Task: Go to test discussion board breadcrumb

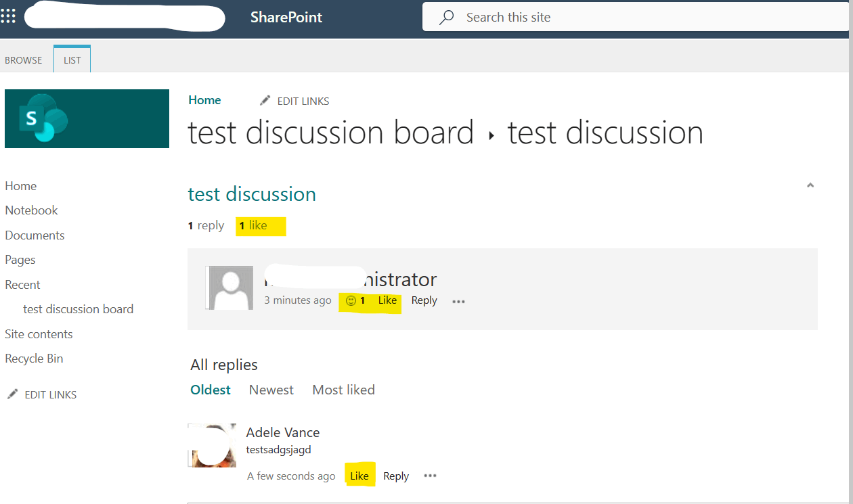Action: click(x=331, y=133)
